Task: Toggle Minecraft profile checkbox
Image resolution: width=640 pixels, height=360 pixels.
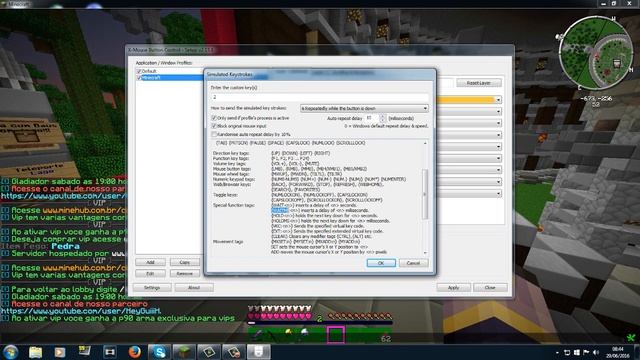Action: click(x=139, y=78)
